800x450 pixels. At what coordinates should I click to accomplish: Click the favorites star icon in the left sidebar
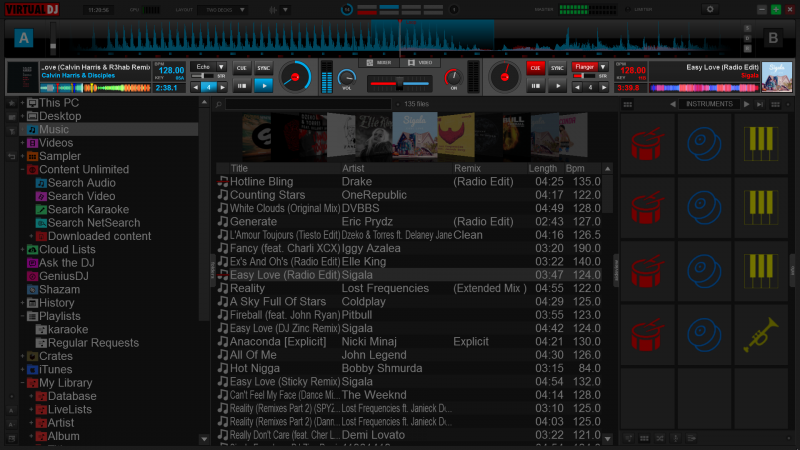[x=11, y=104]
